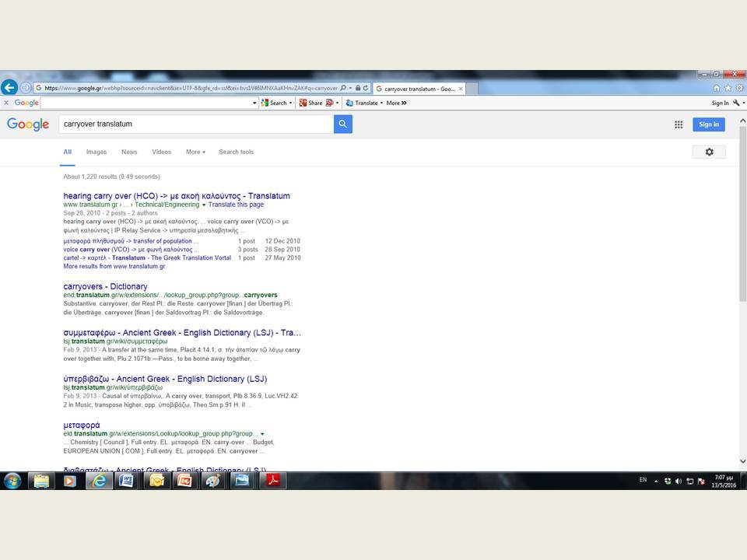Click into the Google search box

(196, 124)
